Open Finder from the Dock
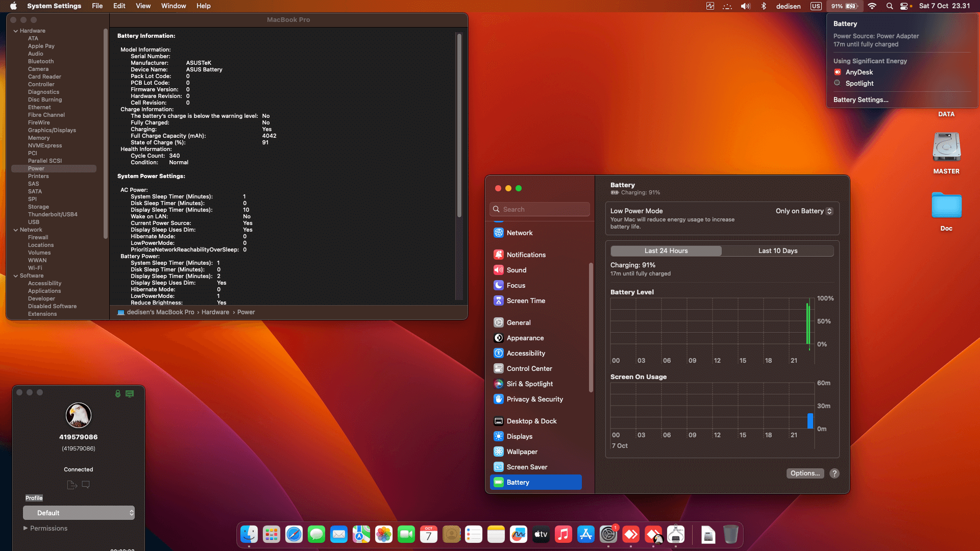 coord(249,534)
